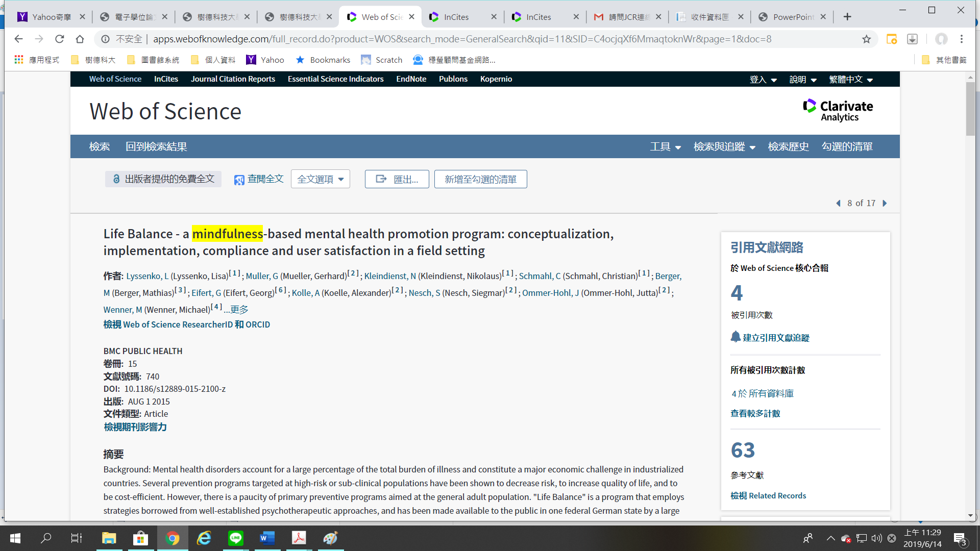Click the Clarivate Analytics logo
This screenshot has height=551, width=980.
838,111
